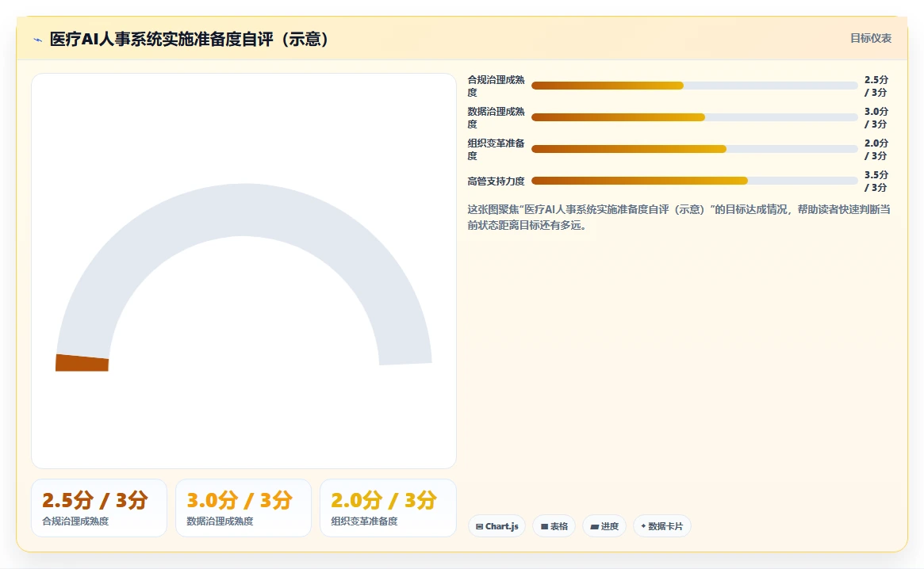Screen dimensions: 924x569
Task: Click the 组织变革准备度 label in progress list
Action: coord(496,150)
